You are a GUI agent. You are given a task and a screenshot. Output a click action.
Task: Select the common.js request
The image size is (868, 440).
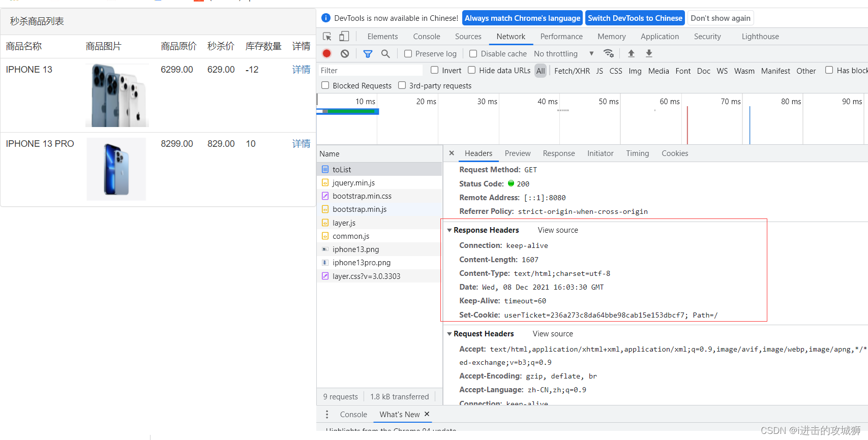379,236
